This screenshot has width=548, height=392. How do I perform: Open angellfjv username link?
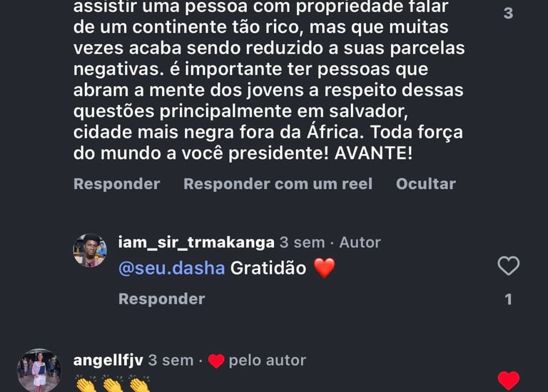(108, 361)
